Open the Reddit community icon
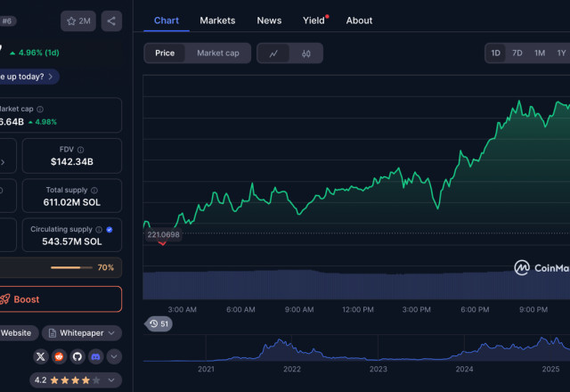The image size is (570, 392). tap(59, 356)
